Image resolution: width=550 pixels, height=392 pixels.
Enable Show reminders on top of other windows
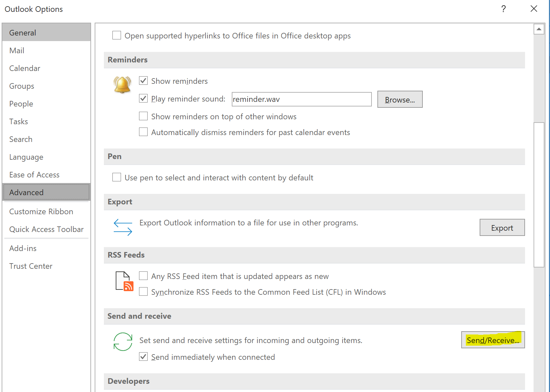pyautogui.click(x=143, y=116)
